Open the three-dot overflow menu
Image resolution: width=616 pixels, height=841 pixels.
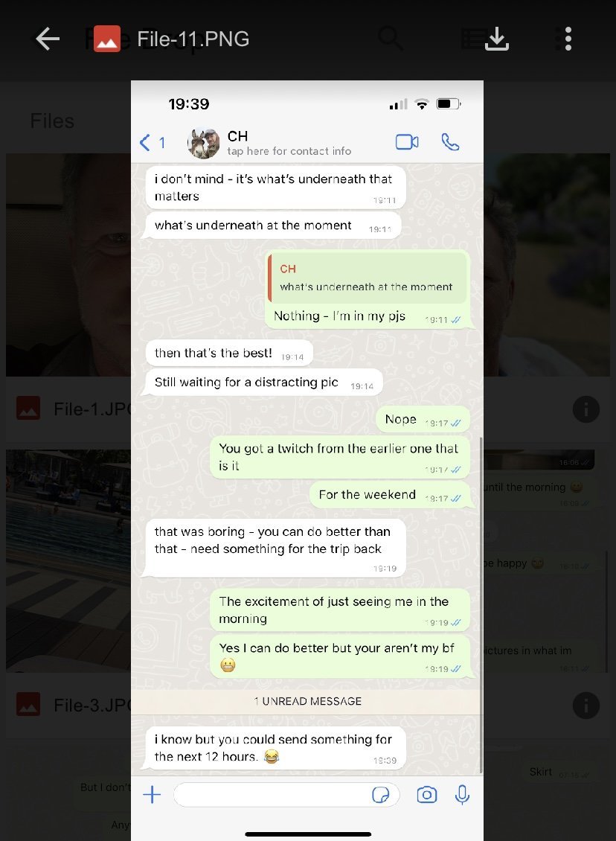tap(568, 39)
